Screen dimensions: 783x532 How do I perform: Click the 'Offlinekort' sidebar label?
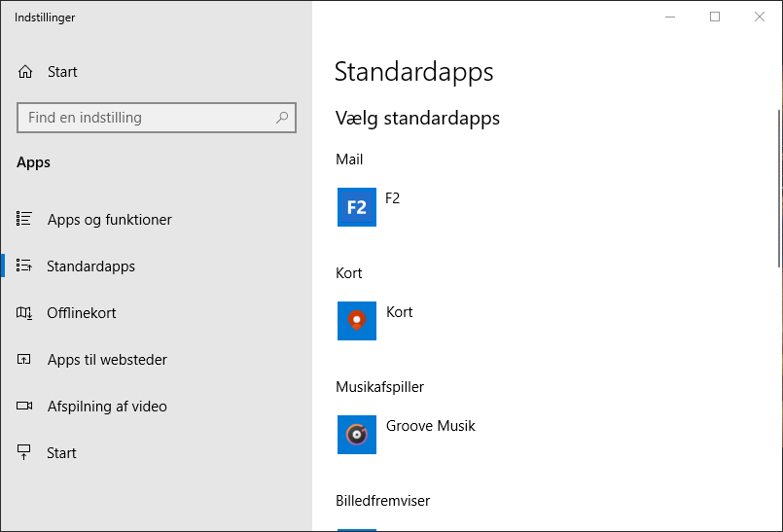click(x=82, y=313)
